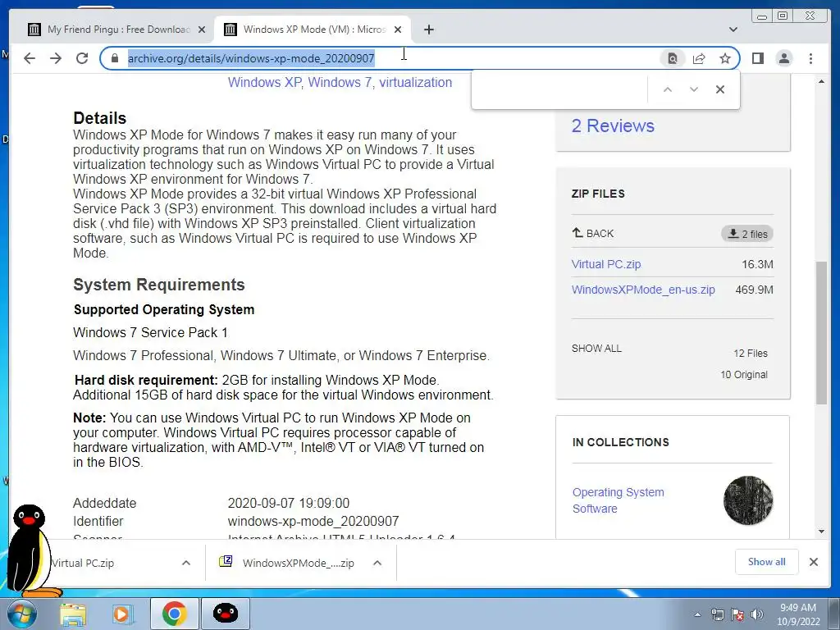The width and height of the screenshot is (840, 630).
Task: Click 12 Files count
Action: (x=751, y=353)
